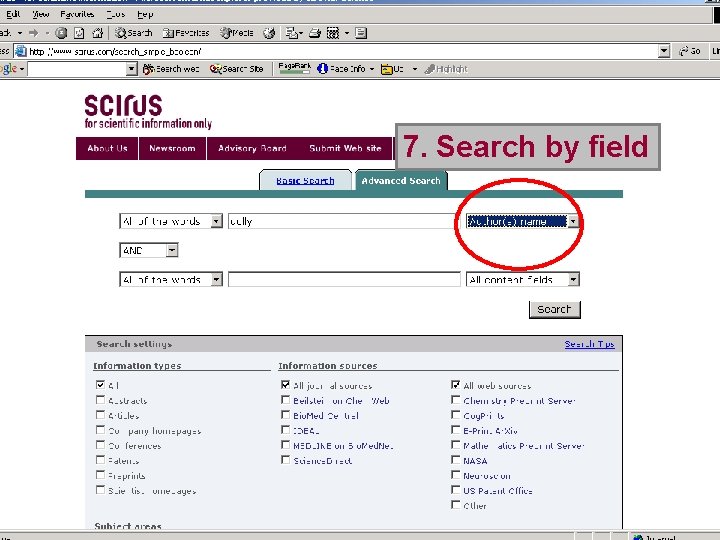
Task: Check the Abstracts checkbox
Action: 101,400
